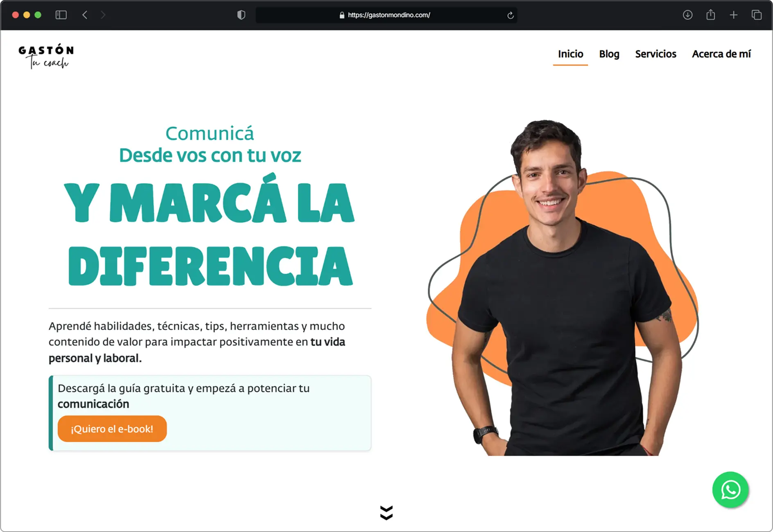Screen dimensions: 773x532
Task: Add a new tab with plus icon
Action: pos(734,15)
